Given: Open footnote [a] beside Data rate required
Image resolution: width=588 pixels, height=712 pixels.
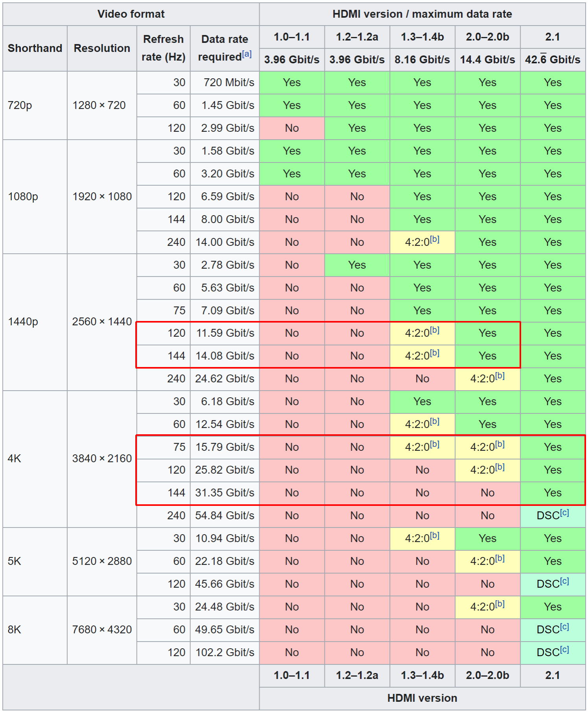Looking at the screenshot, I should [247, 54].
